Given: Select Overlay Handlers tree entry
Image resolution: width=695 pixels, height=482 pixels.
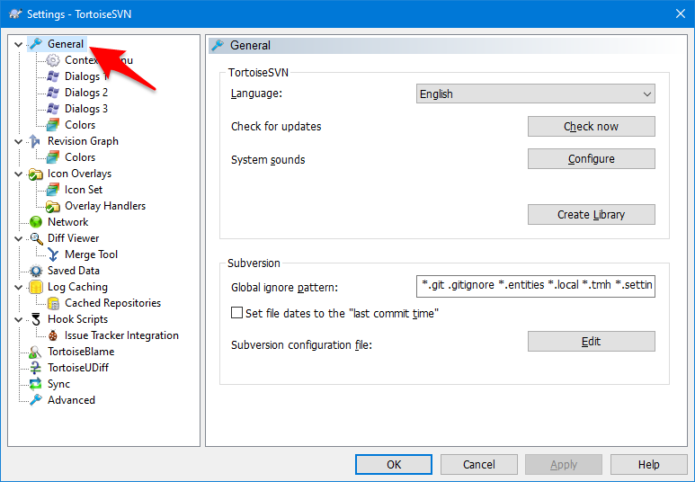Looking at the screenshot, I should [105, 206].
